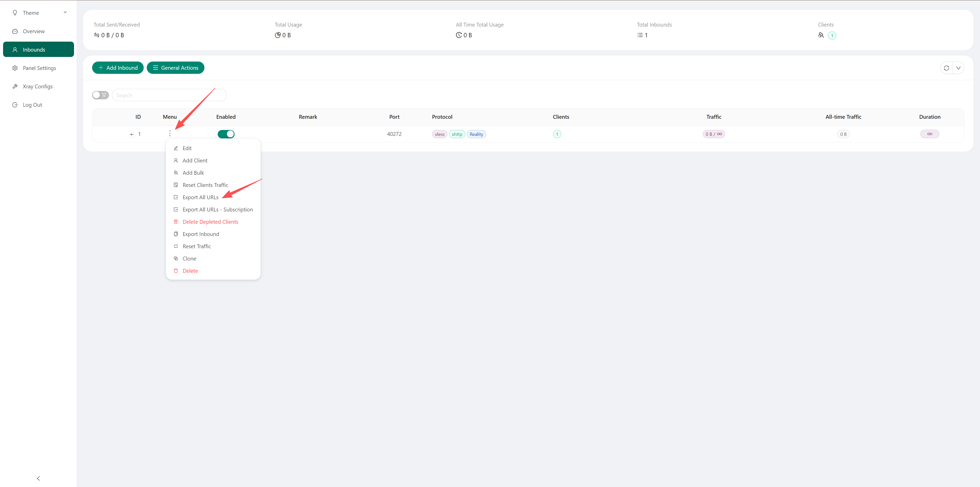Open General Actions button
This screenshot has height=487, width=980.
click(x=175, y=68)
